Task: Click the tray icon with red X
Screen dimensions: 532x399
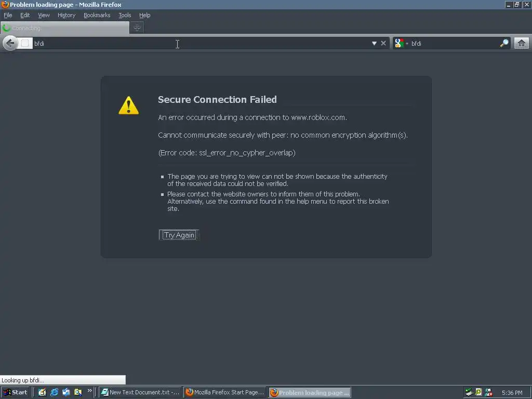Action: point(488,392)
